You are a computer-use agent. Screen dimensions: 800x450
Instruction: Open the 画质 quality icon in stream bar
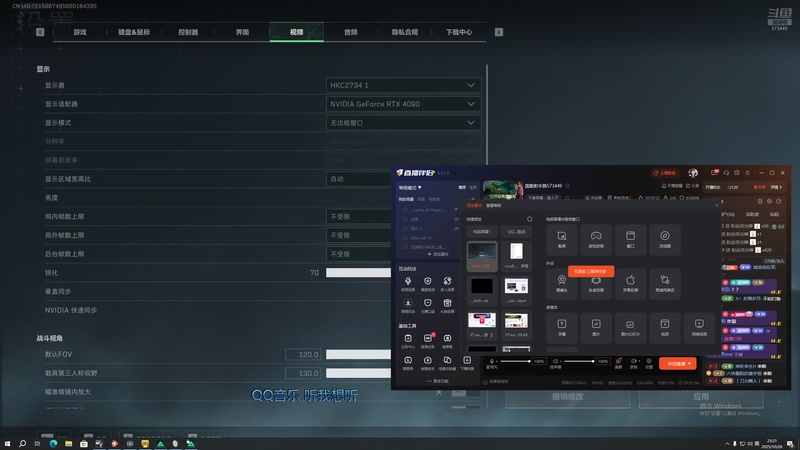pyautogui.click(x=618, y=363)
